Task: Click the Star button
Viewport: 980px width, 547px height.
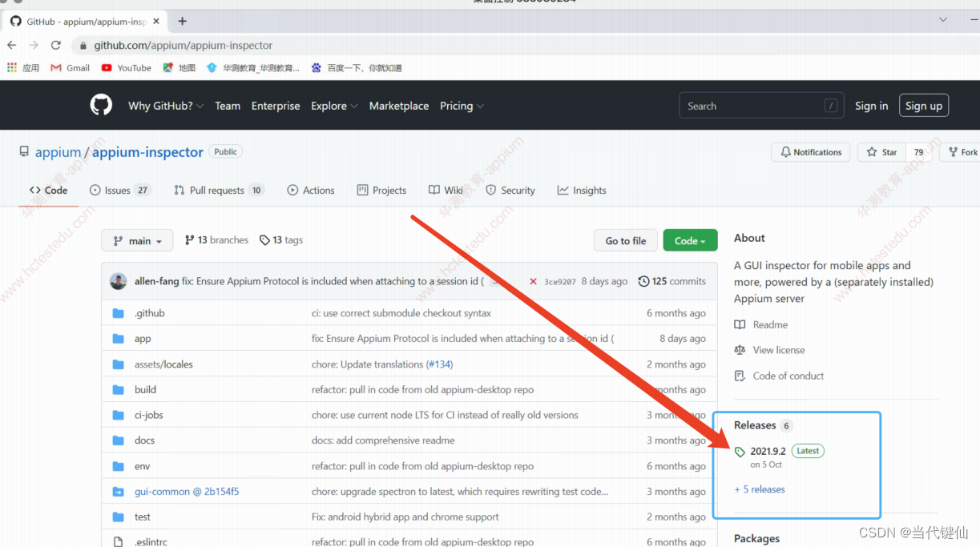Action: click(882, 152)
